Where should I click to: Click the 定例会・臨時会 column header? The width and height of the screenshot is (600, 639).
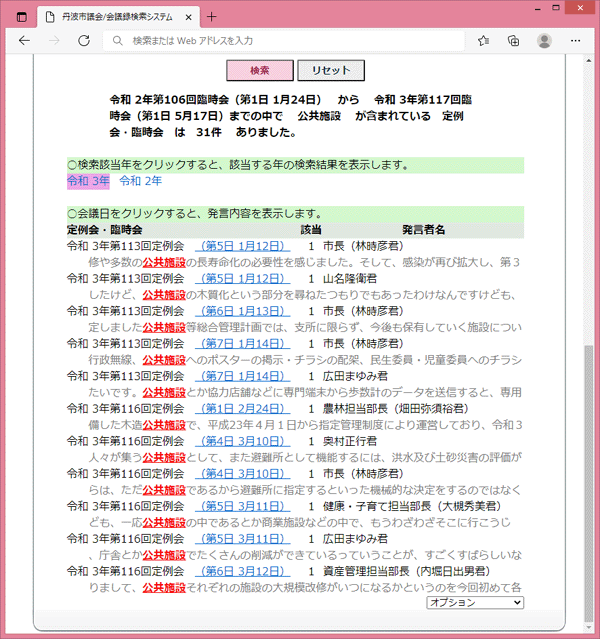tap(105, 230)
